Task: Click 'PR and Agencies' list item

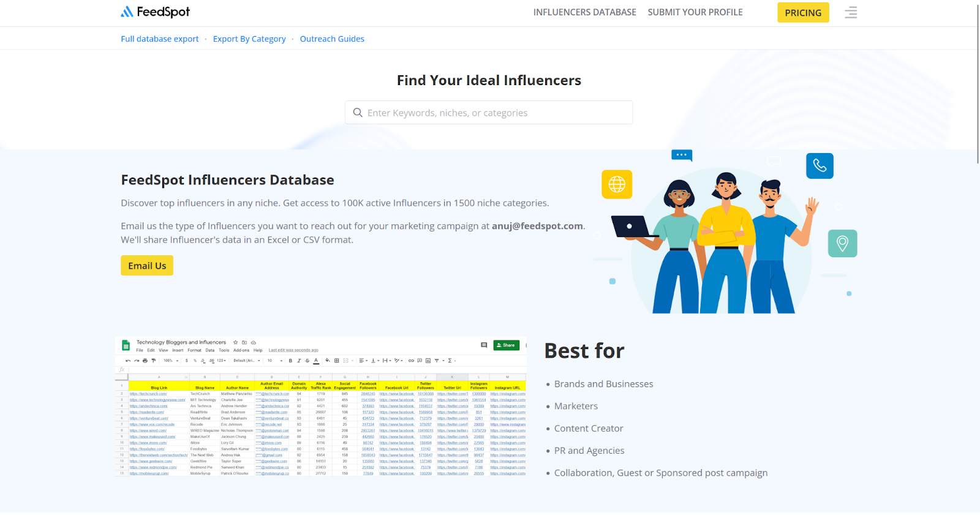Action: point(589,451)
